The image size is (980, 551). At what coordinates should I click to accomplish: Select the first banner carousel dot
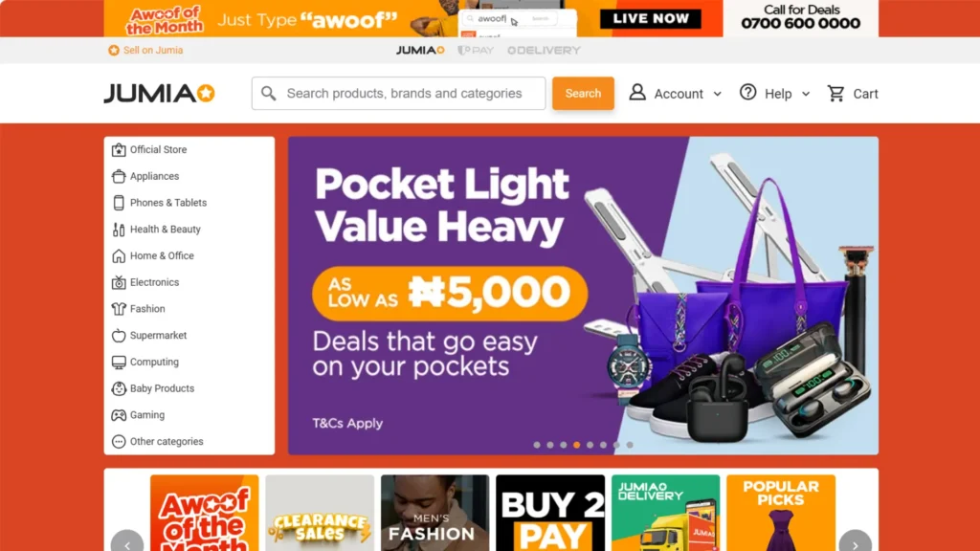[x=537, y=445]
